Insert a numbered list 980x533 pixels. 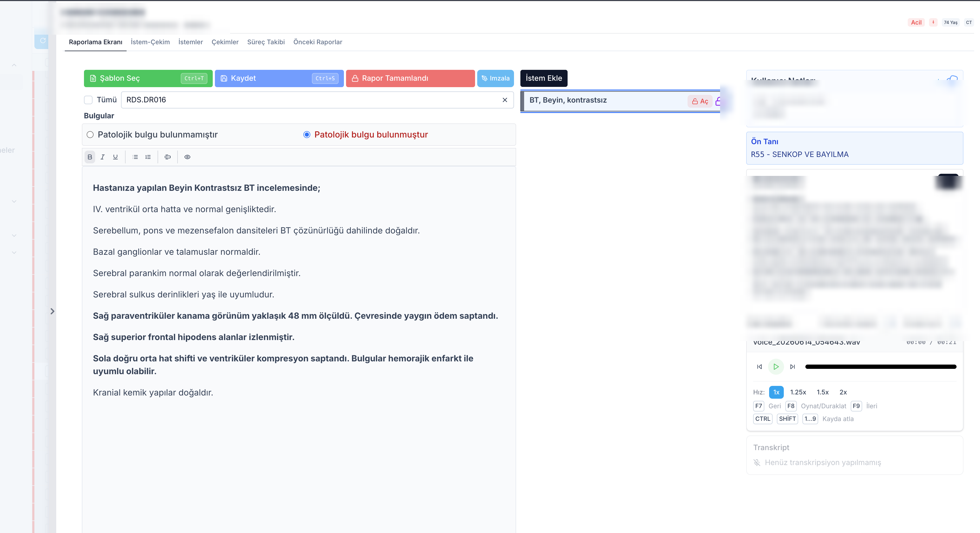click(x=148, y=157)
